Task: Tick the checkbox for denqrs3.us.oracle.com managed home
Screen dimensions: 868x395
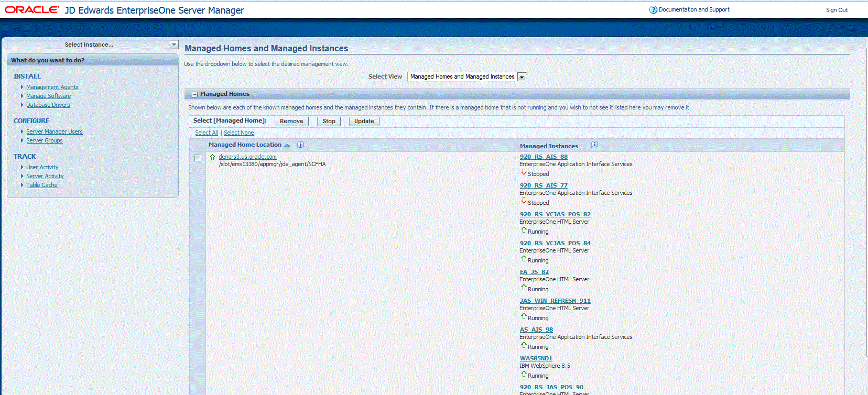Action: 198,158
